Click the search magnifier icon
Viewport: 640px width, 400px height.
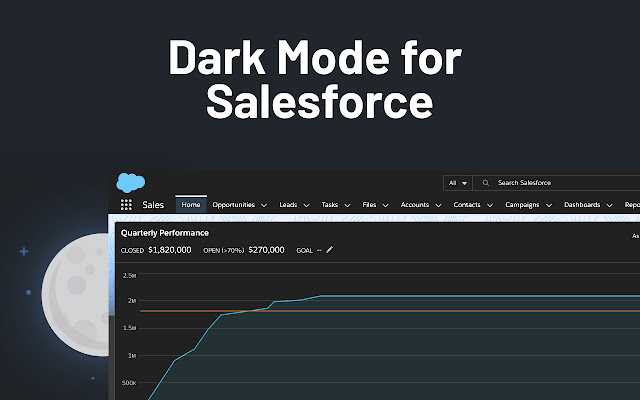coord(486,183)
